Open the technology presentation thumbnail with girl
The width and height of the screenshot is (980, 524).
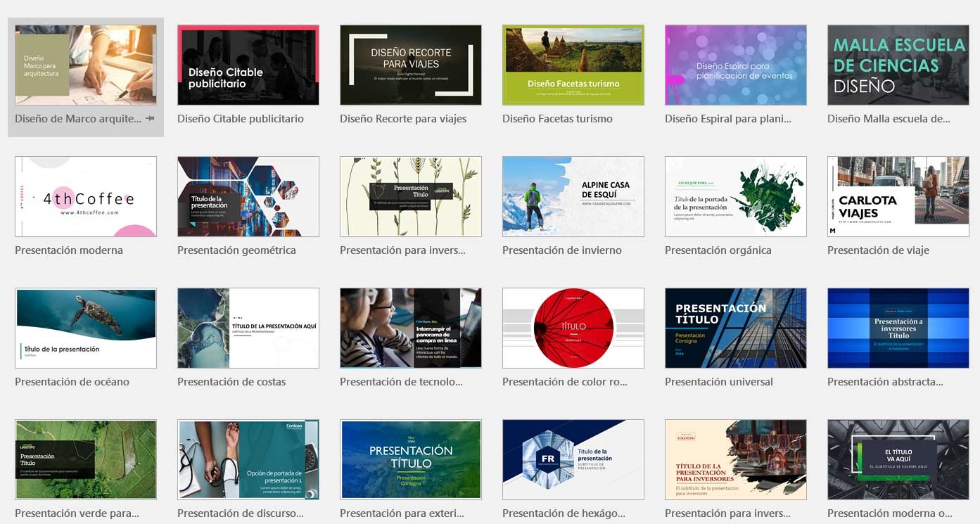click(411, 328)
